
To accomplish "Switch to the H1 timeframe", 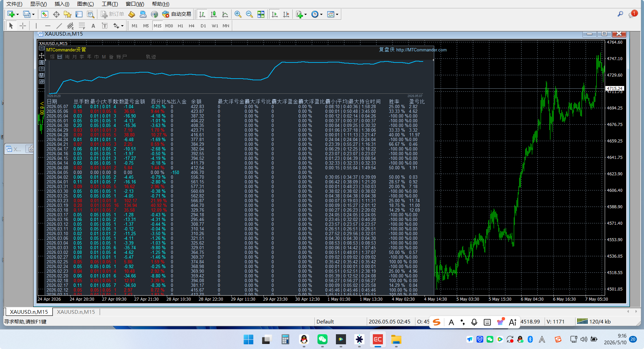I will [x=181, y=26].
